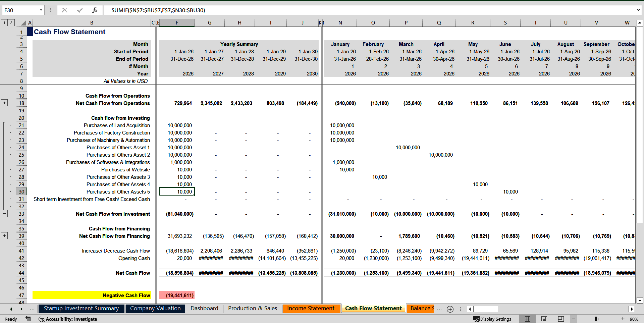Click the Purchases of Land Acquisition label
The image size is (644, 324).
coord(117,125)
